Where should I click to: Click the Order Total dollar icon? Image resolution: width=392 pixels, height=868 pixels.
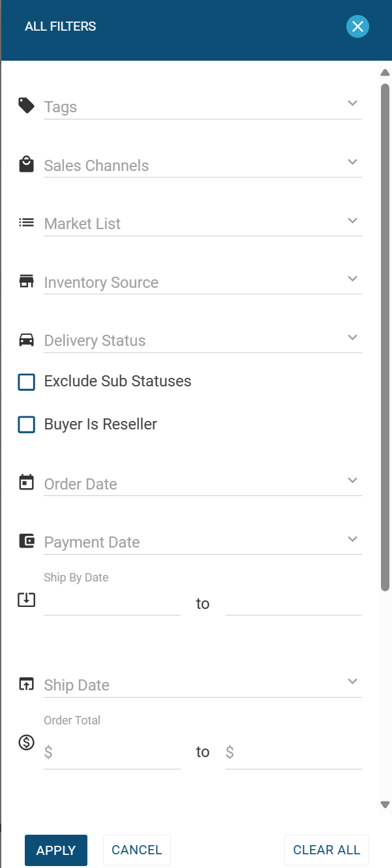(x=26, y=742)
